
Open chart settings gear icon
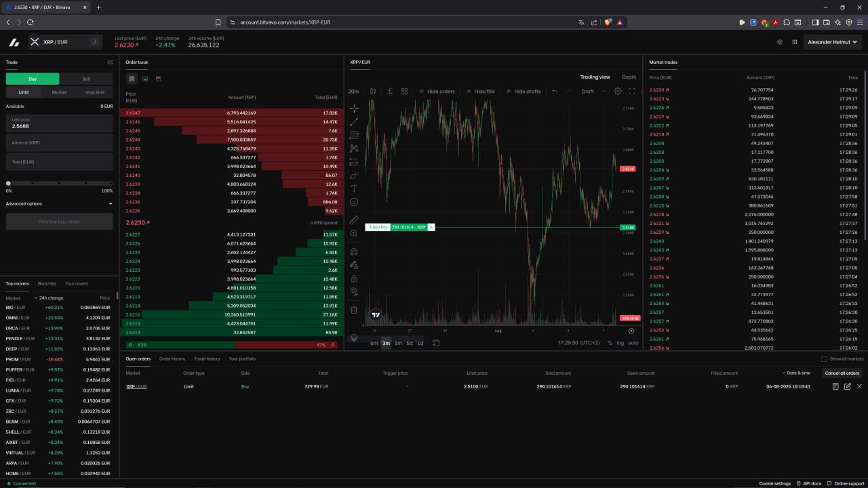617,91
